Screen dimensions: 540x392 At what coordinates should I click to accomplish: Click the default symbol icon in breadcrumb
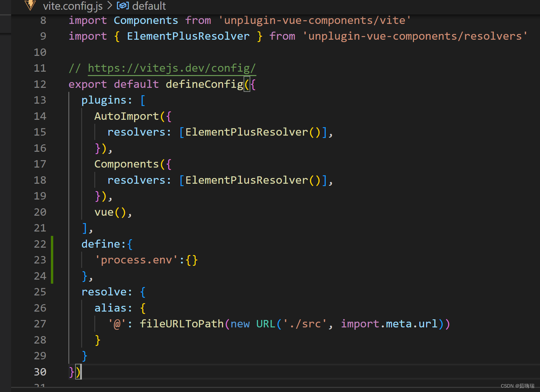coord(123,5)
